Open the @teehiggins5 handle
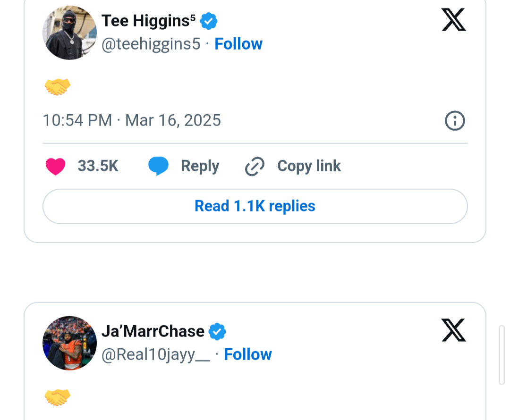The width and height of the screenshot is (510, 420). (x=151, y=44)
